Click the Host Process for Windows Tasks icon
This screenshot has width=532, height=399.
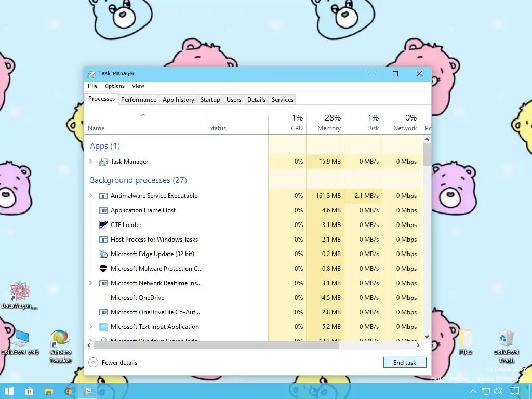tap(103, 240)
